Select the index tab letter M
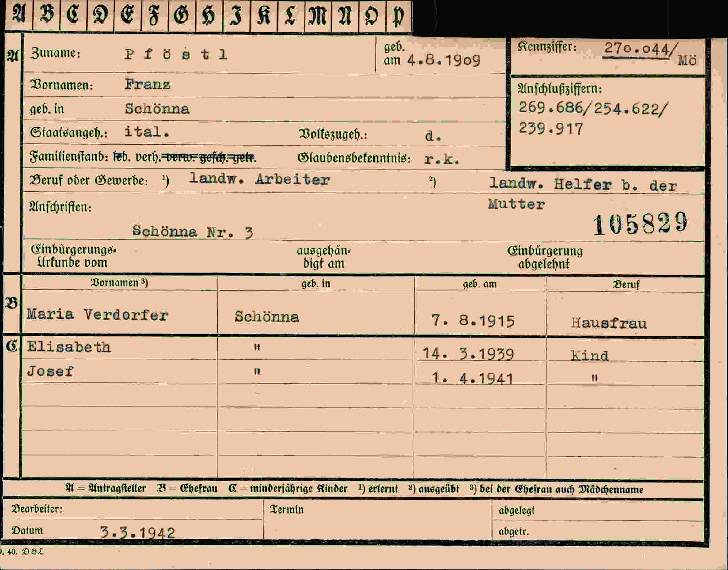Viewport: 728px width, 570px height. (318, 15)
